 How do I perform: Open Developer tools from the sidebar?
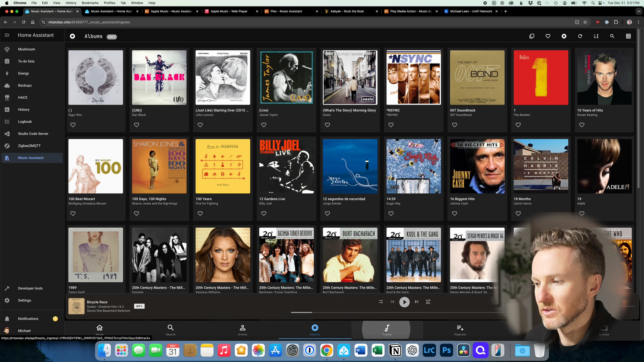coord(30,288)
